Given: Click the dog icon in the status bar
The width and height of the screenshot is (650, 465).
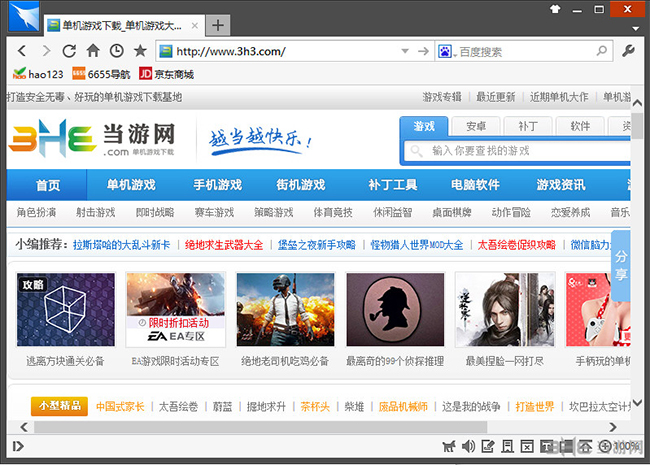Looking at the screenshot, I should (x=449, y=446).
